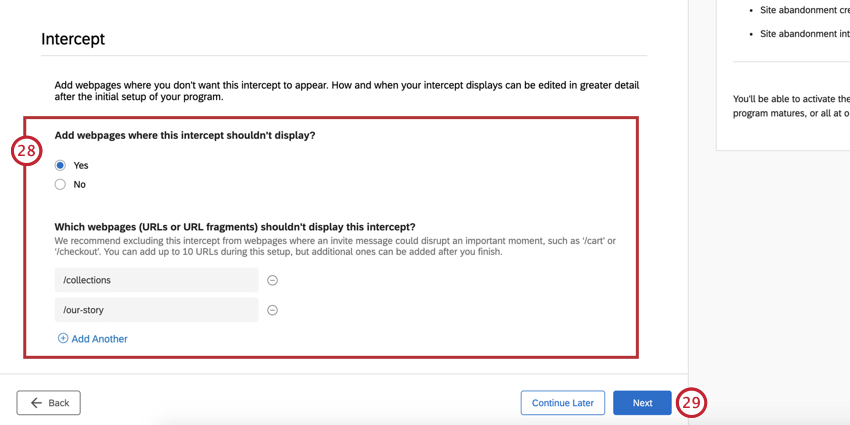This screenshot has width=850, height=425.
Task: Return using the Back button
Action: tap(49, 403)
